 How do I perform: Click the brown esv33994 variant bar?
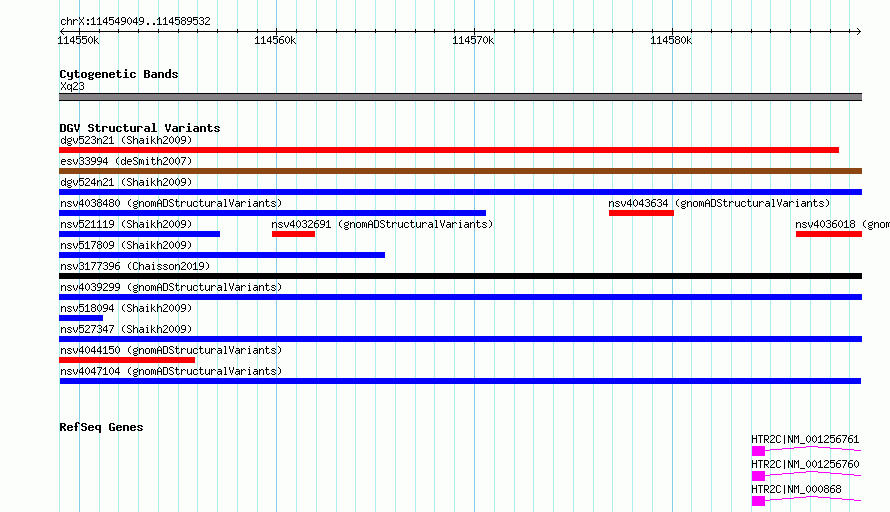[x=460, y=171]
